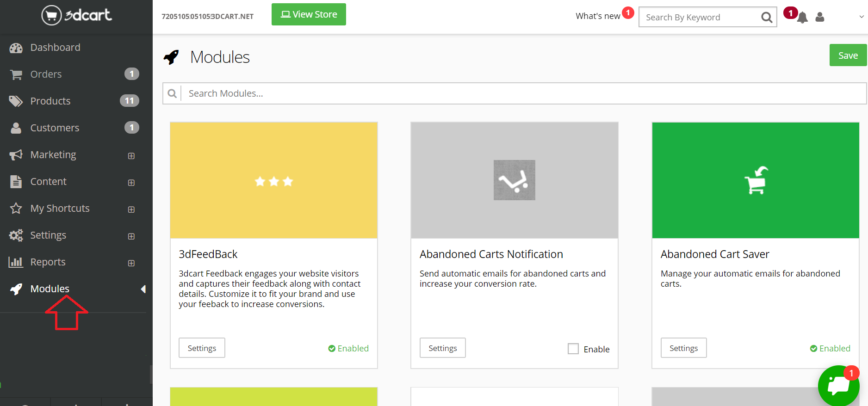Click the Products tags icon
The image size is (868, 406).
[x=16, y=101]
